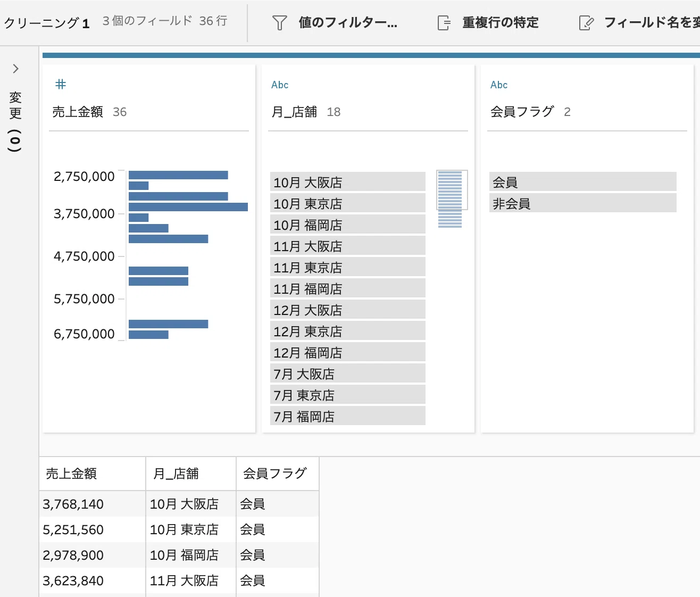Click 重複行の特定 button

click(x=488, y=23)
